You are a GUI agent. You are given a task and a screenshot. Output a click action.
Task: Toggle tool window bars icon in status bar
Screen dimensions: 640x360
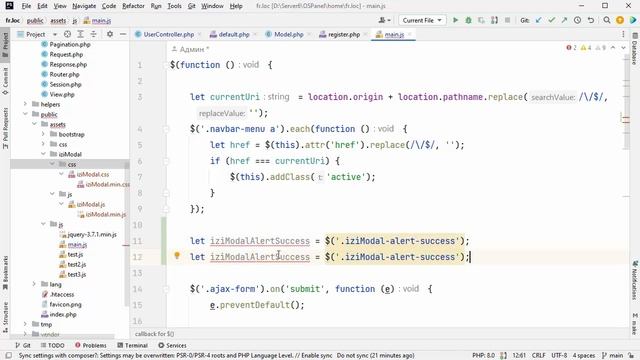point(8,356)
